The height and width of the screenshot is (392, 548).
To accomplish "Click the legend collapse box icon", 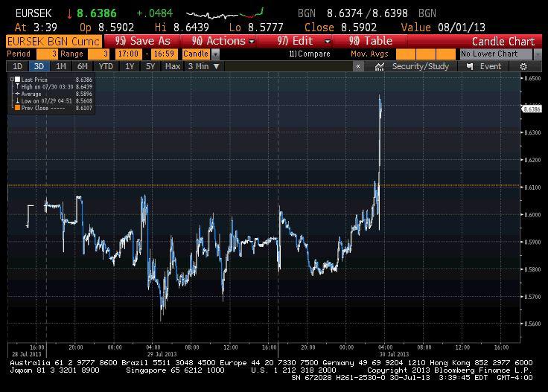I will (12, 80).
